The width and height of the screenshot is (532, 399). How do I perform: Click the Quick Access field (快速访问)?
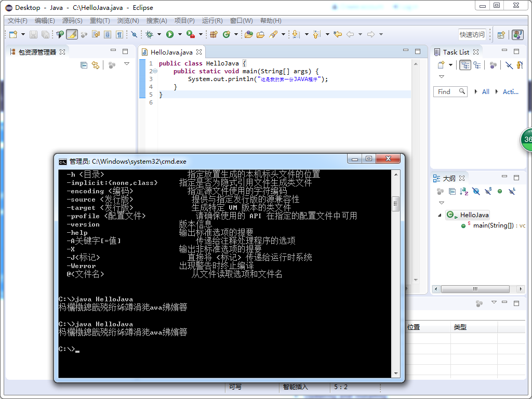coord(472,35)
